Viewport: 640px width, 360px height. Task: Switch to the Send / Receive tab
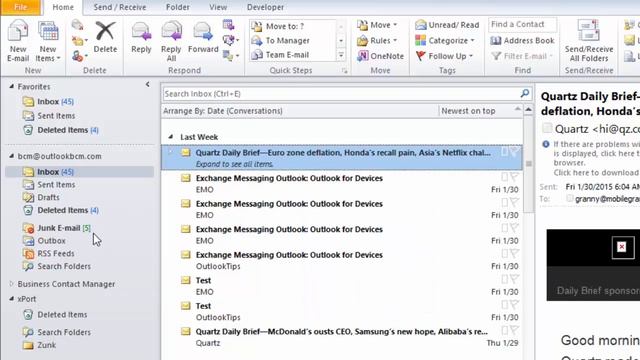pos(120,7)
